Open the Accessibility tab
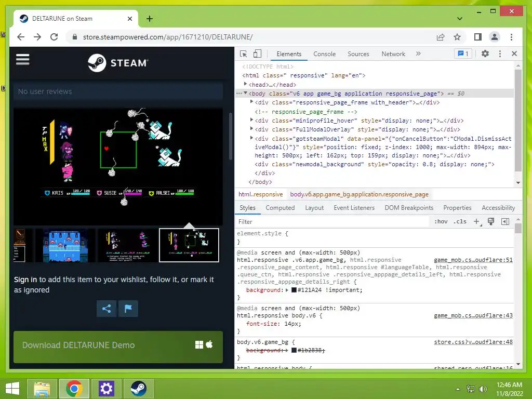The image size is (532, 399). [x=498, y=208]
